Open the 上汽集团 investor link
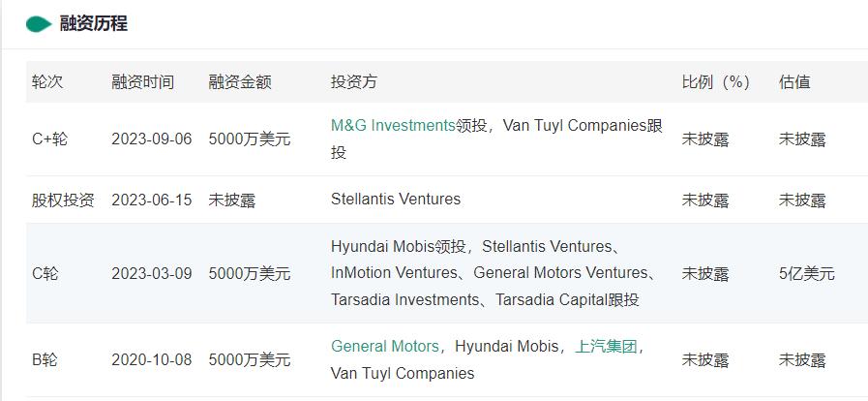Viewport: 868px width, 401px height. tap(606, 346)
